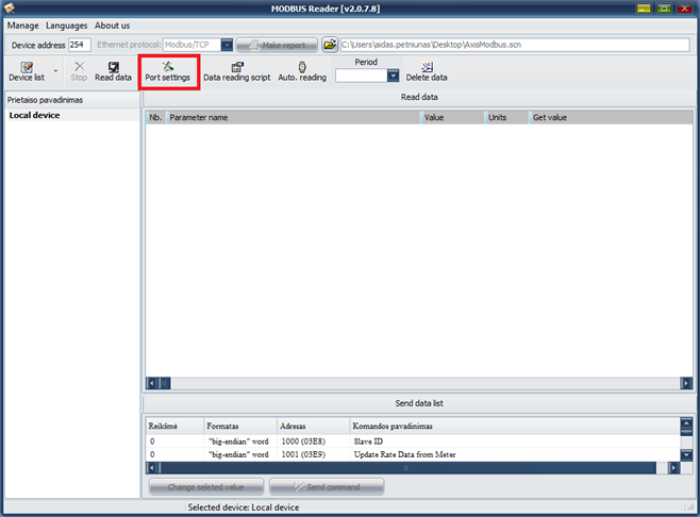
Task: Select Local device in the device list
Action: (35, 116)
